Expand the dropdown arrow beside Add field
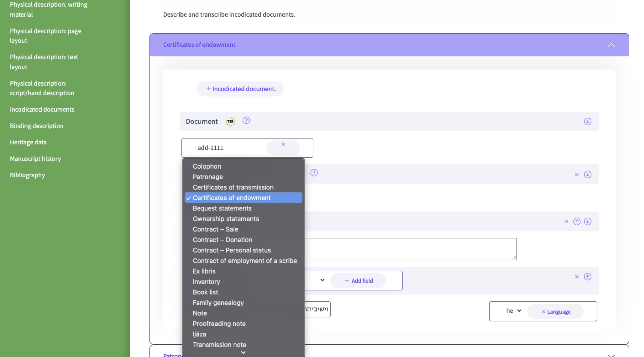 tap(322, 280)
